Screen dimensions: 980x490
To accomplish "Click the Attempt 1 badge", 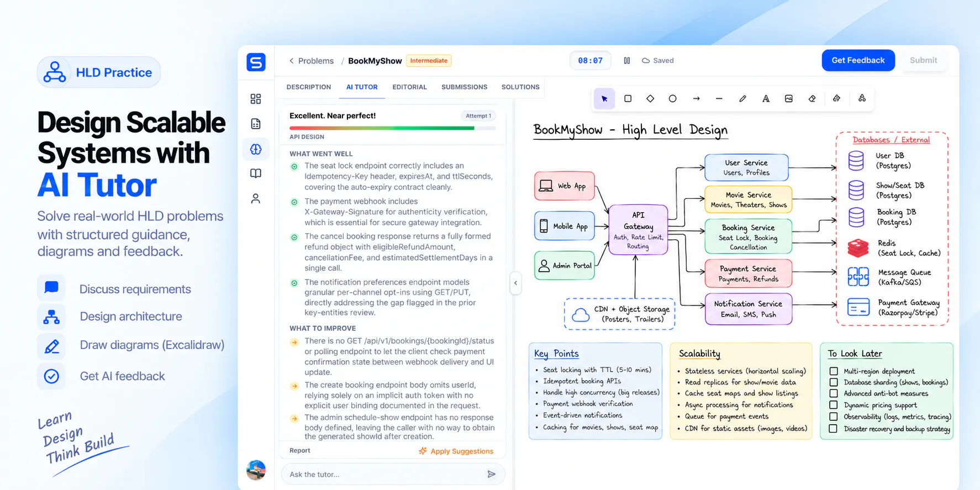I will click(478, 116).
